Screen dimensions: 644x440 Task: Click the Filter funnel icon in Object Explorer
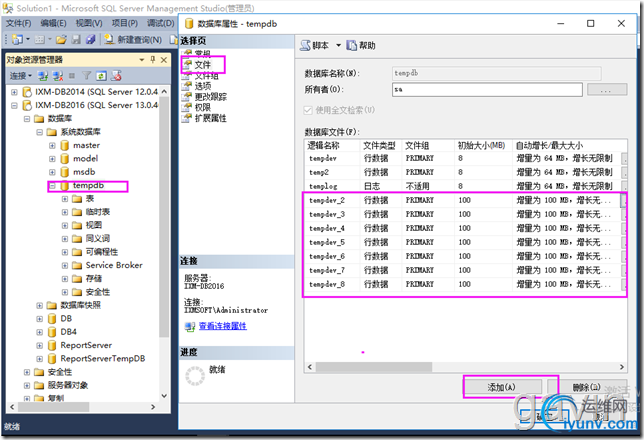[86, 76]
